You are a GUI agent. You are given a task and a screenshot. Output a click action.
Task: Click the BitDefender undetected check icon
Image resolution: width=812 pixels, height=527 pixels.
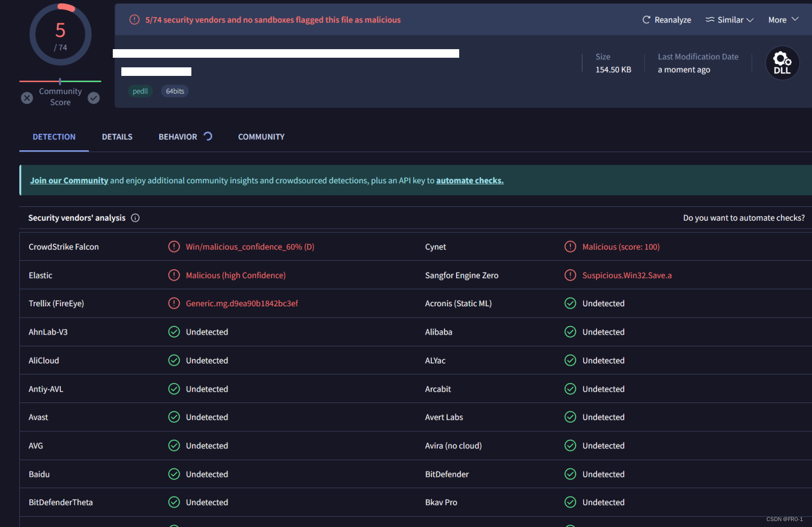point(570,474)
